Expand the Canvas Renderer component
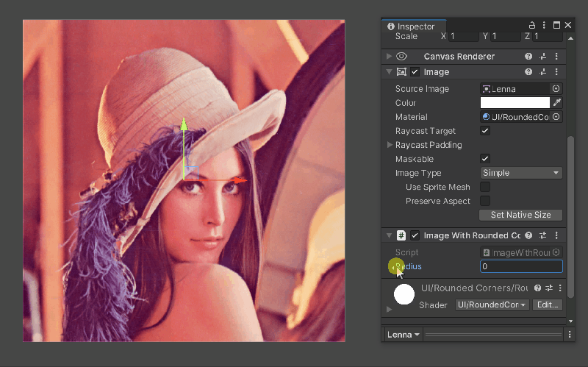 (390, 57)
